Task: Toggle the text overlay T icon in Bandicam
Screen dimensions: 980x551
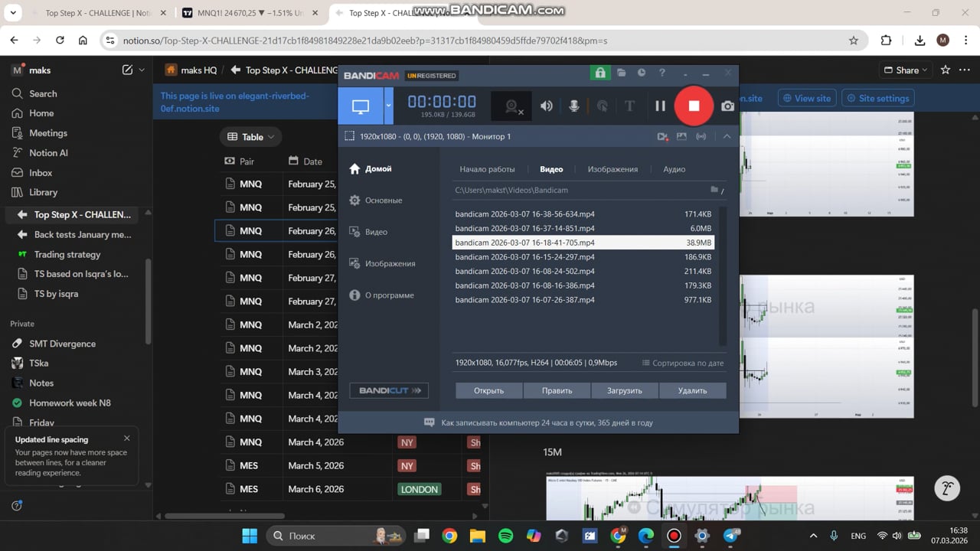Action: [x=629, y=106]
